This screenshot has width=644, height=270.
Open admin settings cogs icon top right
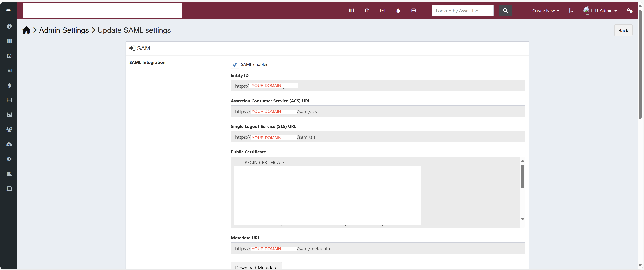(x=630, y=10)
